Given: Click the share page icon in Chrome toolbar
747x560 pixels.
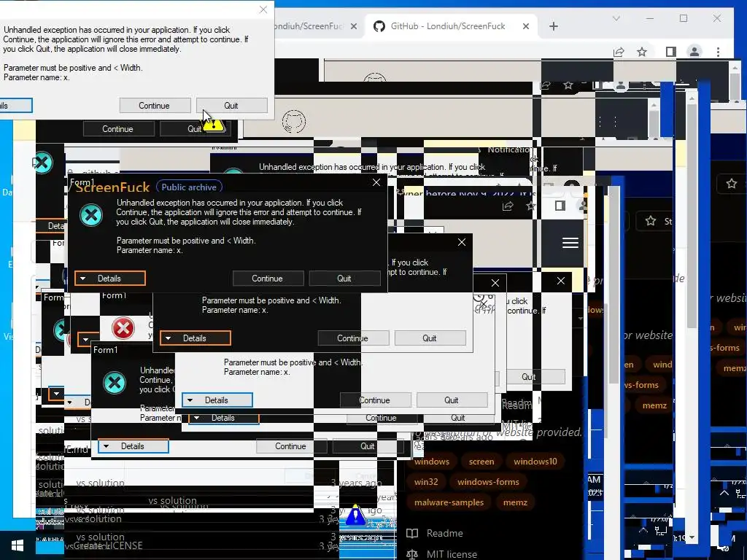Looking at the screenshot, I should coord(619,52).
